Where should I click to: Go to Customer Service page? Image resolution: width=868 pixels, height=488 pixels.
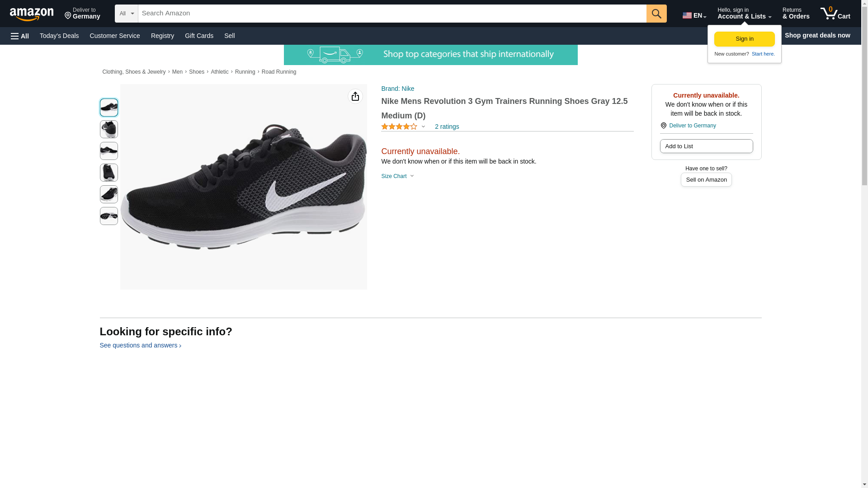coord(115,36)
